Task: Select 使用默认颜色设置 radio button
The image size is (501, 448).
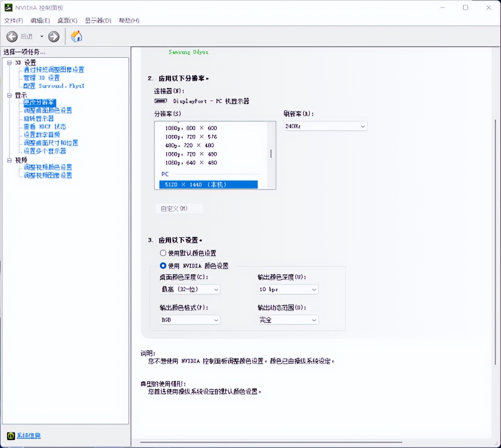Action: click(163, 253)
